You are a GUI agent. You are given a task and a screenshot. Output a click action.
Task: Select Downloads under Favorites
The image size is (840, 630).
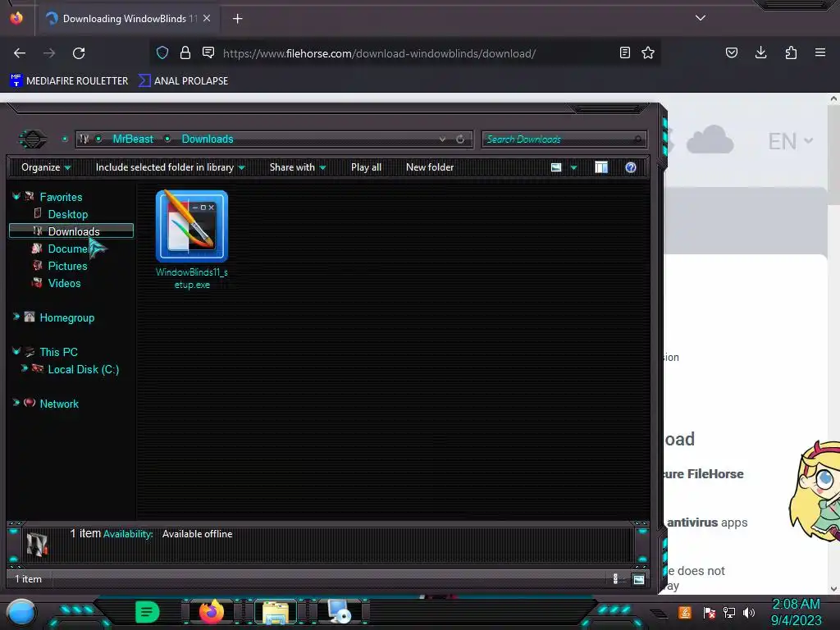click(71, 231)
